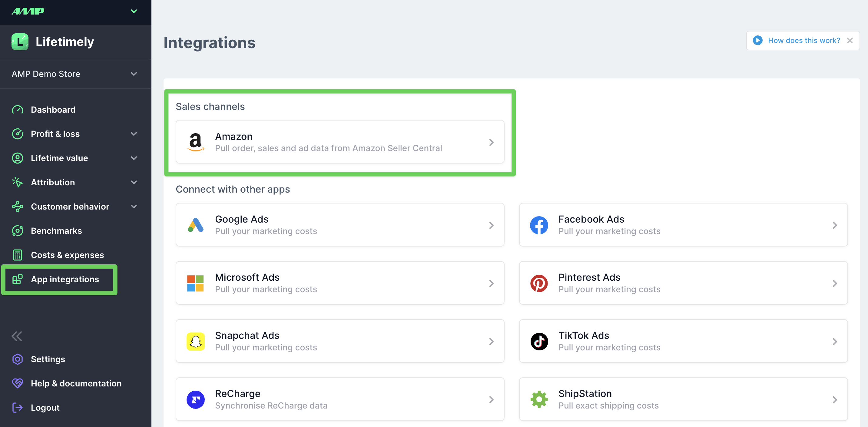Click the ReCharge card chevron
Screen dimensions: 868x427
pos(491,400)
